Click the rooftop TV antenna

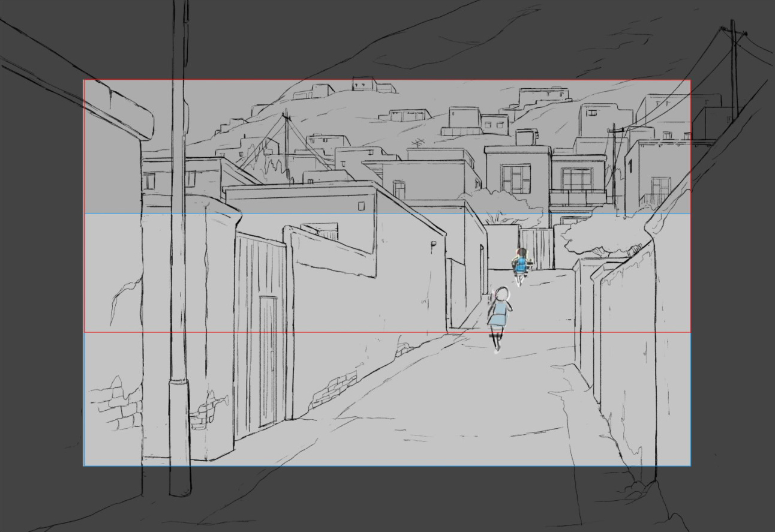click(418, 143)
